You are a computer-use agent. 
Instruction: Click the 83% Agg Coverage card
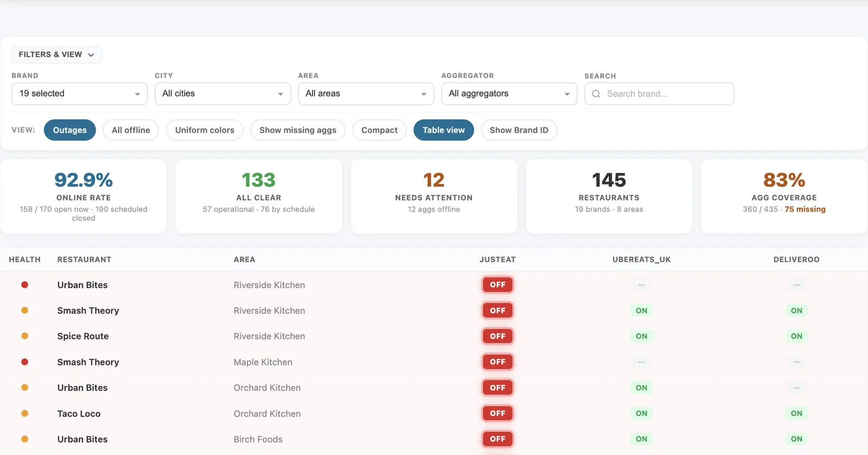(784, 196)
